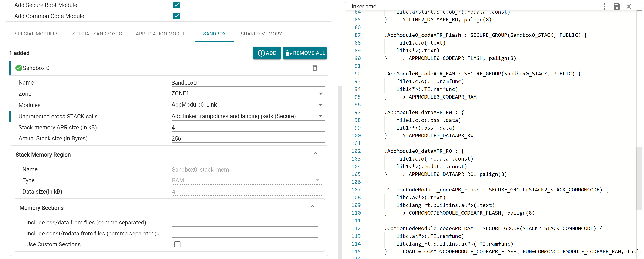Click the ADD button to add a sandbox
This screenshot has width=644, height=259.
click(x=267, y=53)
